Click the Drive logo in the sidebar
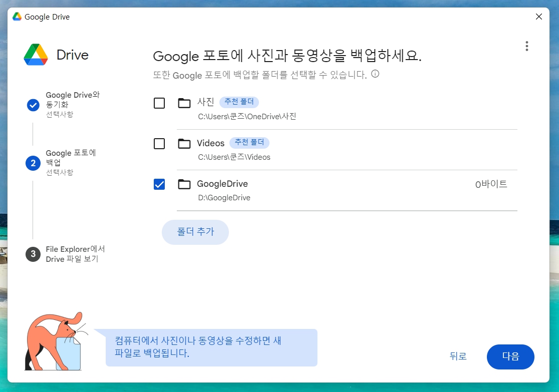The width and height of the screenshot is (559, 392). pos(36,55)
